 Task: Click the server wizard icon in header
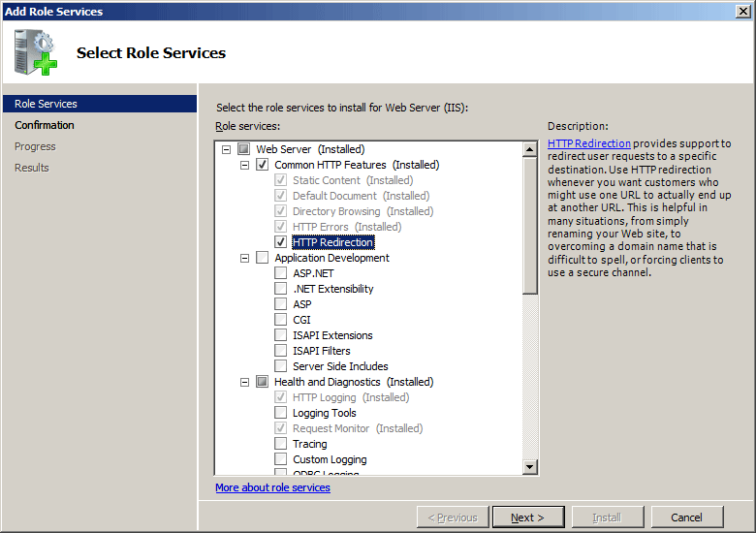tap(36, 52)
